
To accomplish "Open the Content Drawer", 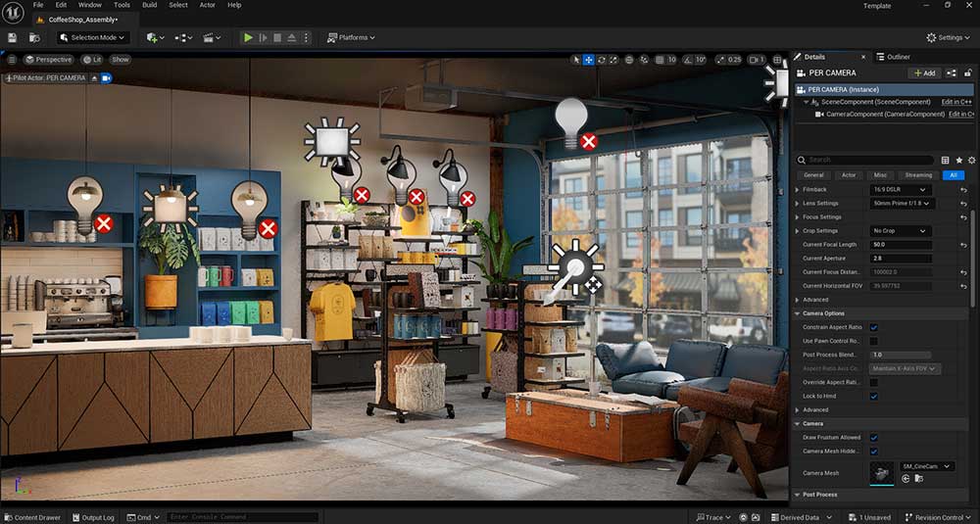I will (32, 517).
